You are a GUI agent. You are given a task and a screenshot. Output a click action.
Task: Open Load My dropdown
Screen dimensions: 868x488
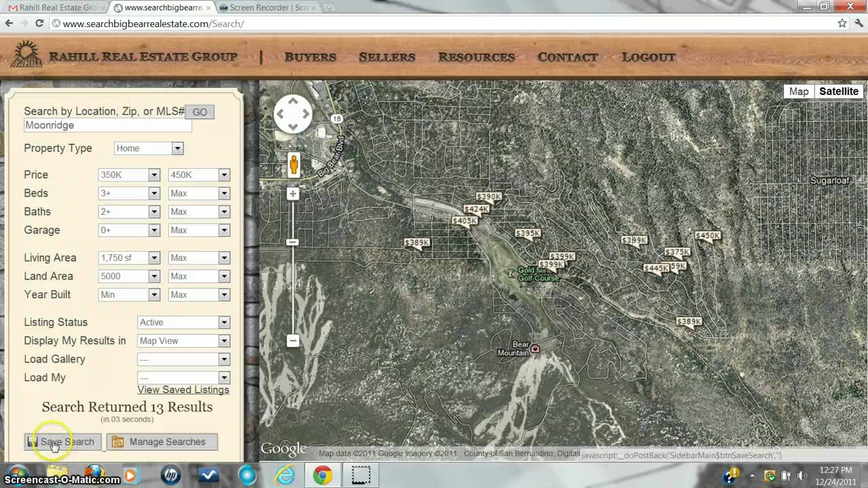184,378
